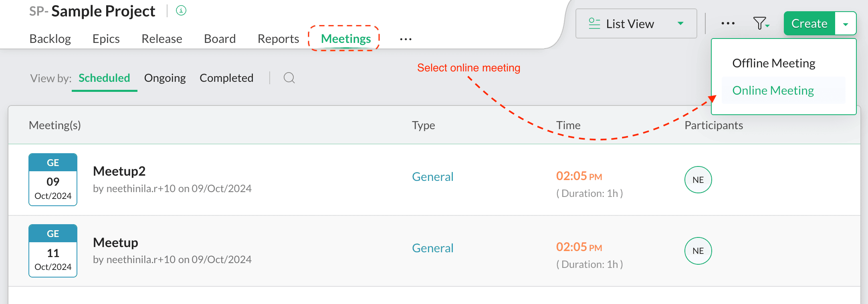Switch to the Backlog tab
The image size is (868, 304).
click(50, 39)
